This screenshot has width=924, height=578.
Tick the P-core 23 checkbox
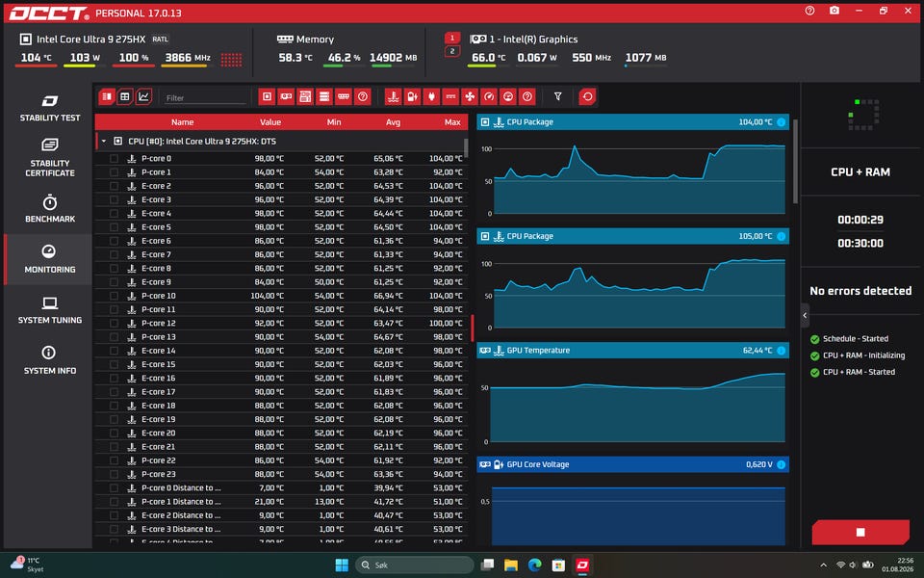coord(114,474)
